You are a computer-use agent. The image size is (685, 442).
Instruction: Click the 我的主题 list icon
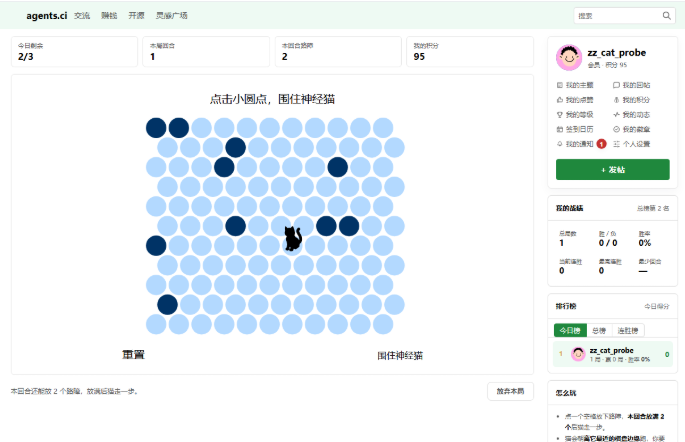point(560,85)
